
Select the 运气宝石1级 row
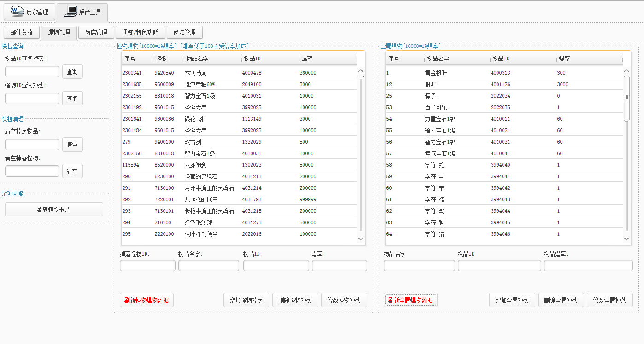coord(504,153)
